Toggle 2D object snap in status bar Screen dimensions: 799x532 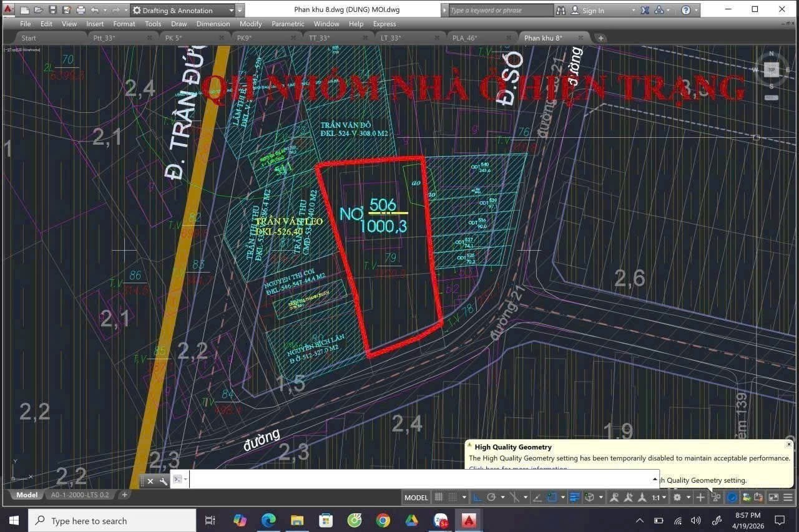click(552, 497)
